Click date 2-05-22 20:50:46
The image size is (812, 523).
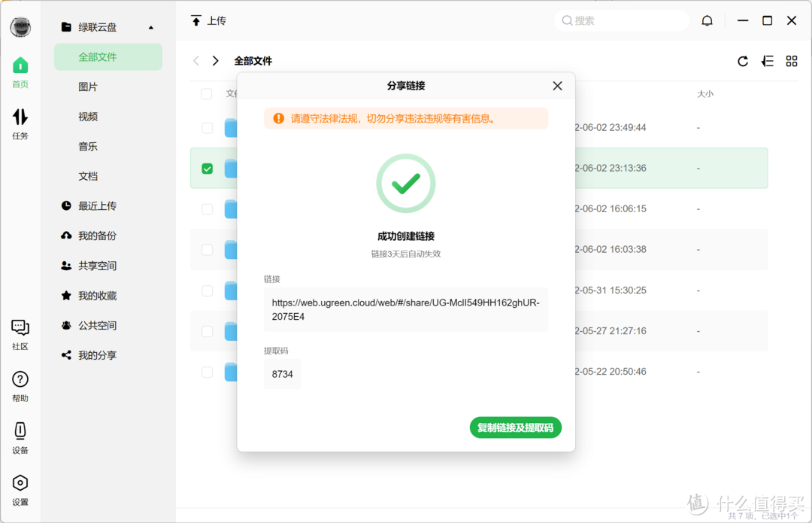coord(610,372)
